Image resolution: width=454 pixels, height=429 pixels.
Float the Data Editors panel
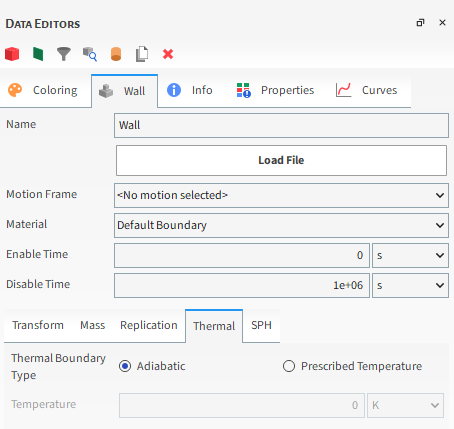pos(420,23)
